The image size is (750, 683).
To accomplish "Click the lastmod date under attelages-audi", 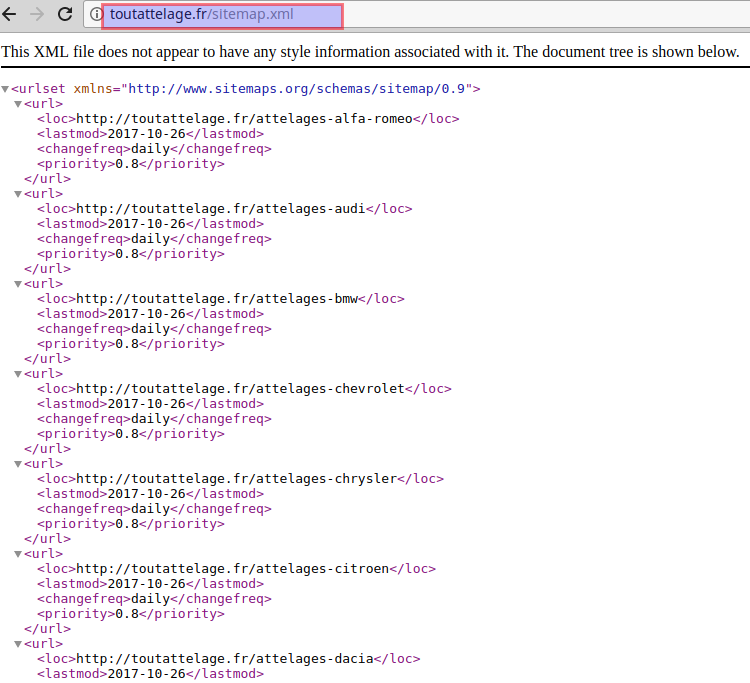I will tap(147, 224).
